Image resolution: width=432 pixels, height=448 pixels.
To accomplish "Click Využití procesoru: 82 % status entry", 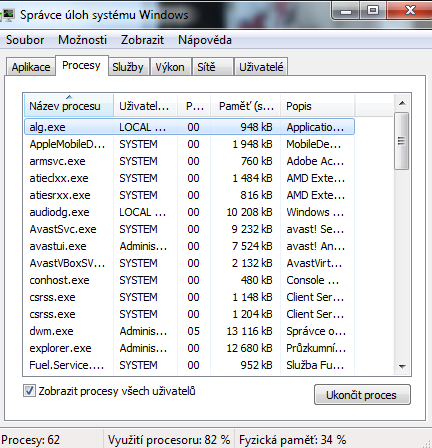I will click(169, 440).
